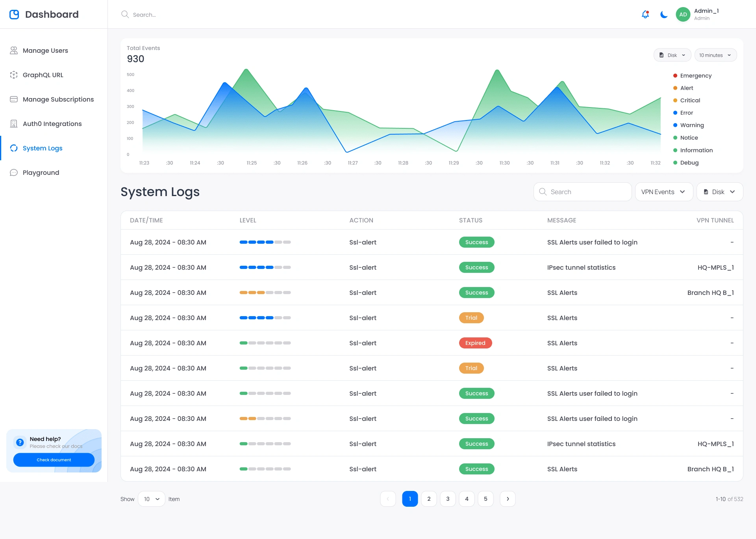The height and width of the screenshot is (539, 756).
Task: Expand the VPN Events filter dropdown
Action: pyautogui.click(x=663, y=192)
